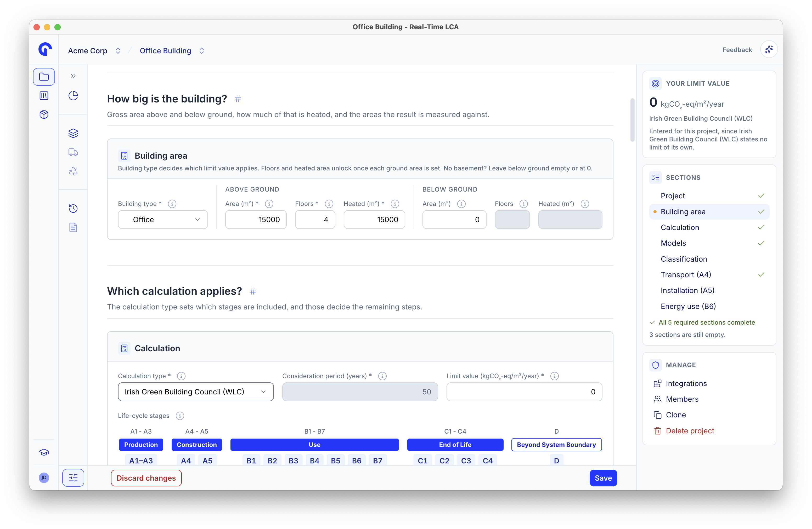Open the document report icon
The image size is (812, 529).
click(x=73, y=227)
